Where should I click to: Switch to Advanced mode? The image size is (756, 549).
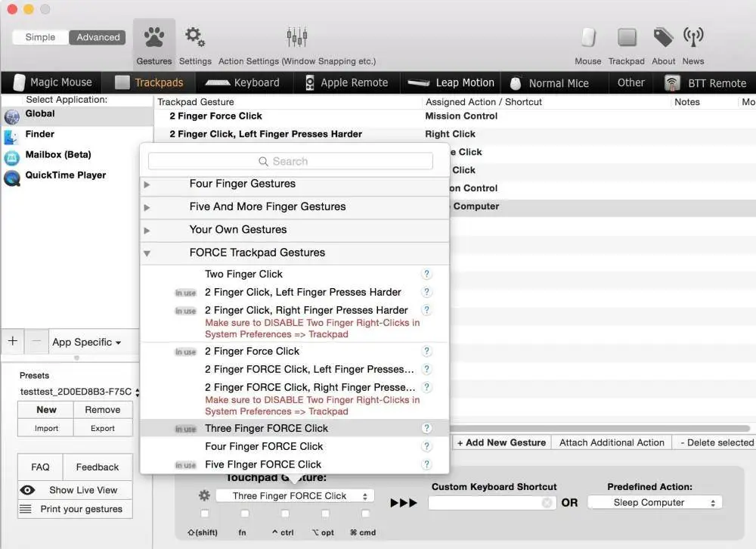[98, 37]
